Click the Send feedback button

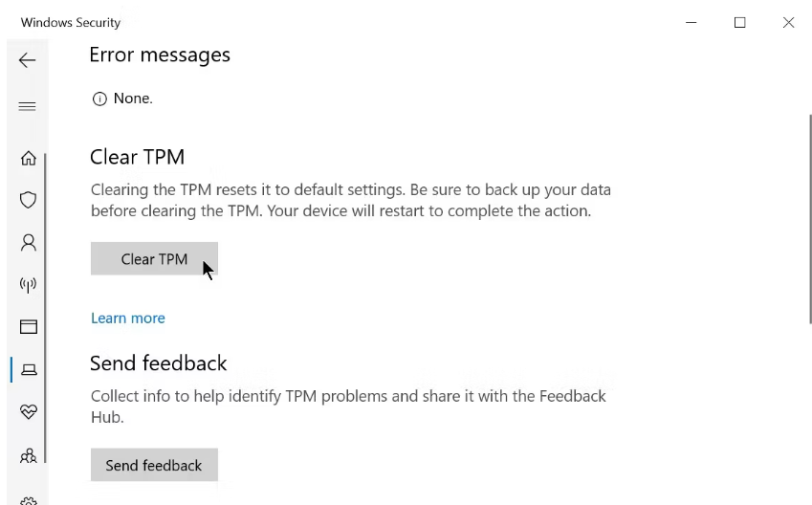coord(154,465)
